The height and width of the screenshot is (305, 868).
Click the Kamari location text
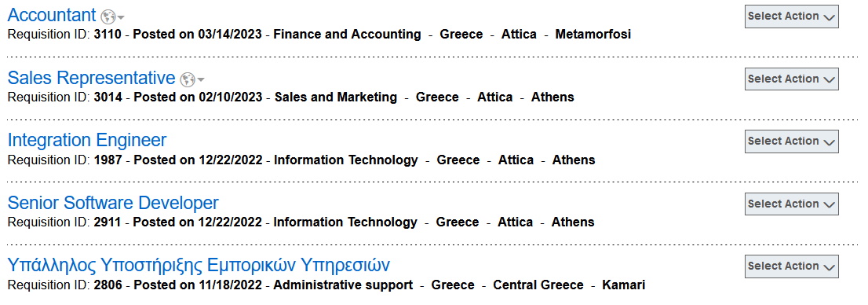[x=623, y=285]
